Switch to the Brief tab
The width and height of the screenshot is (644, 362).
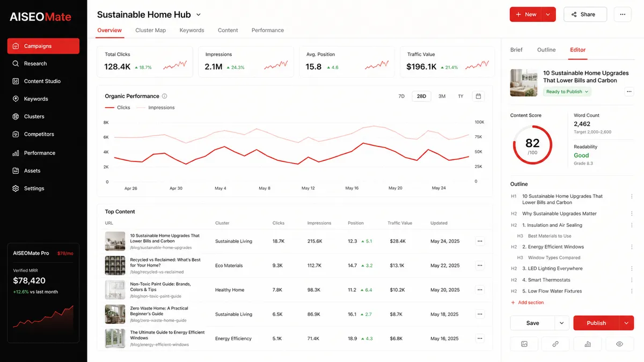click(516, 50)
